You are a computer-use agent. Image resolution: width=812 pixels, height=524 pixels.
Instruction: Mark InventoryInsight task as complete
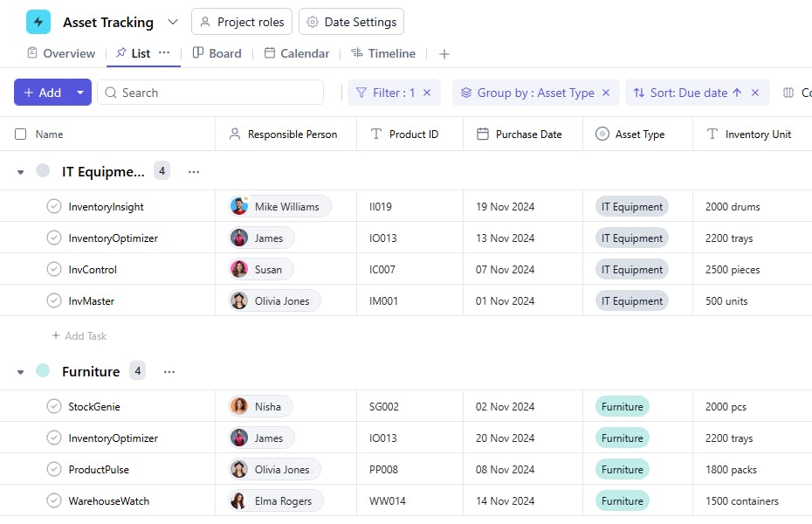[54, 207]
